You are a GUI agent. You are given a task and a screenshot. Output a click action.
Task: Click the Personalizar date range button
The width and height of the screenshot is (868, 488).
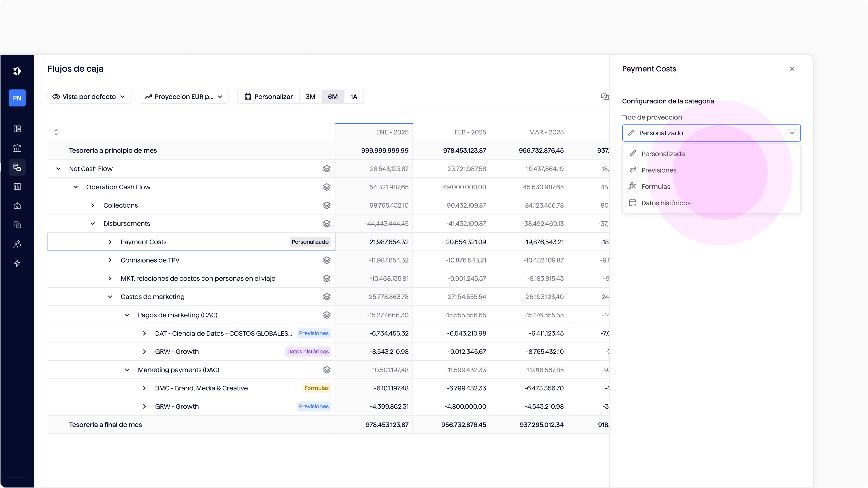point(269,97)
